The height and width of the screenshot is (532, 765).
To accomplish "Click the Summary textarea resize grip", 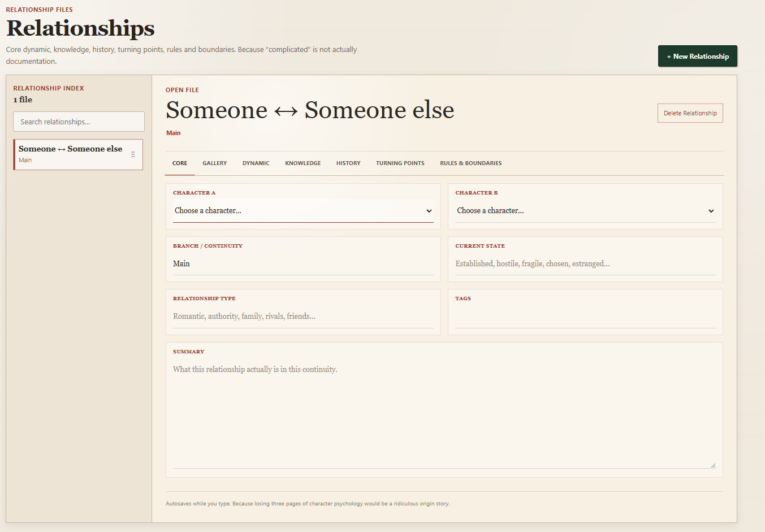I will pos(712,465).
